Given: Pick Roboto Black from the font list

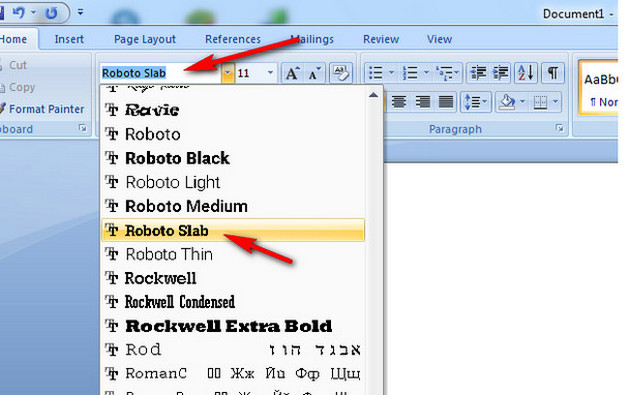Looking at the screenshot, I should pos(233,158).
